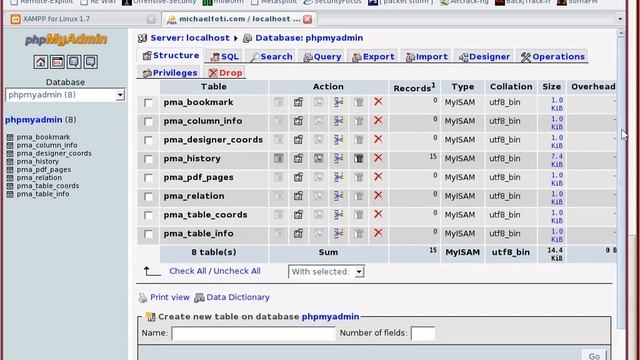Open pma_history table name link
Screen dimensions: 640x360
192,158
